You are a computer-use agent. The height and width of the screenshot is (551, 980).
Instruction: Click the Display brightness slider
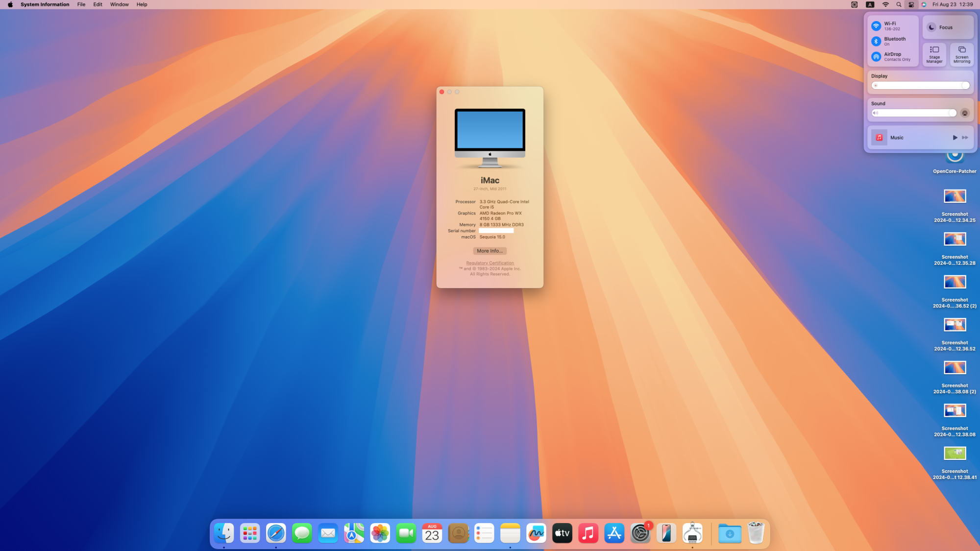920,86
